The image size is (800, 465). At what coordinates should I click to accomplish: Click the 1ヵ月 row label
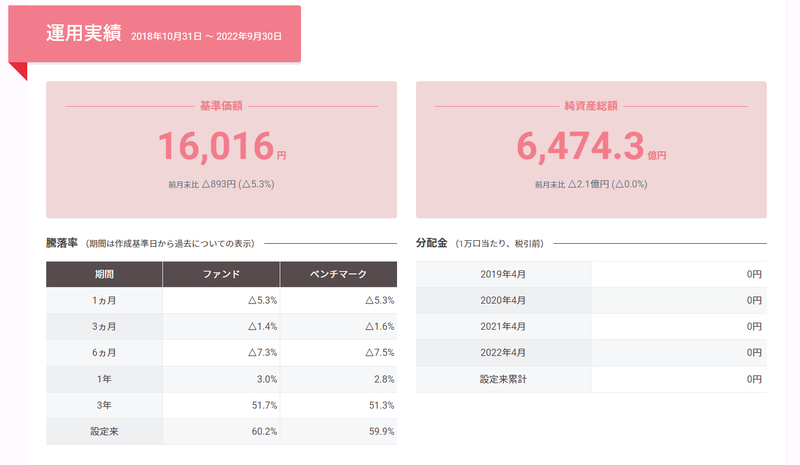pyautogui.click(x=104, y=300)
